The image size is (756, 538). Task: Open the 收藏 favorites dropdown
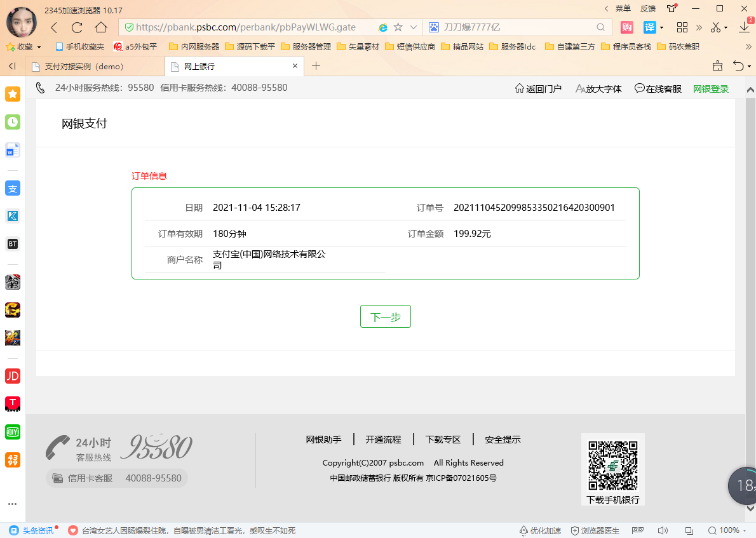tap(24, 47)
